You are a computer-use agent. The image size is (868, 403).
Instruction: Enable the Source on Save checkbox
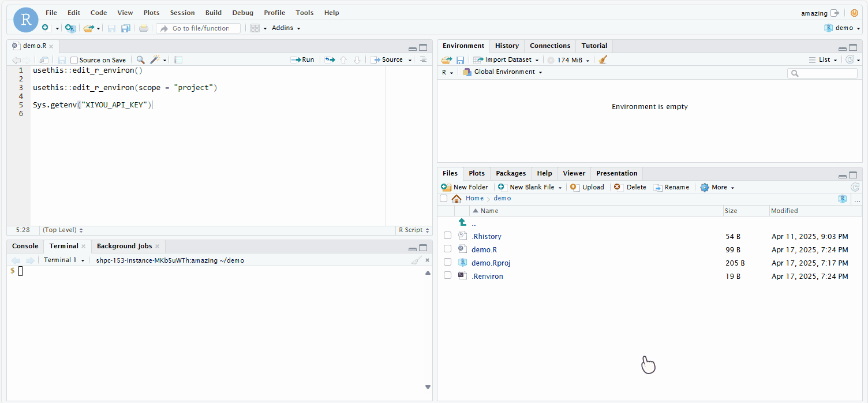coord(74,59)
